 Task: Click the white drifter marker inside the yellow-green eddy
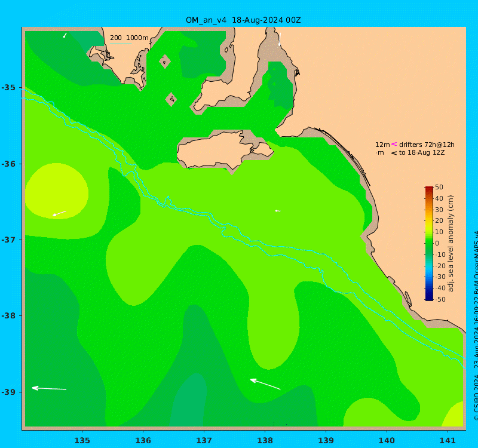[x=59, y=213]
